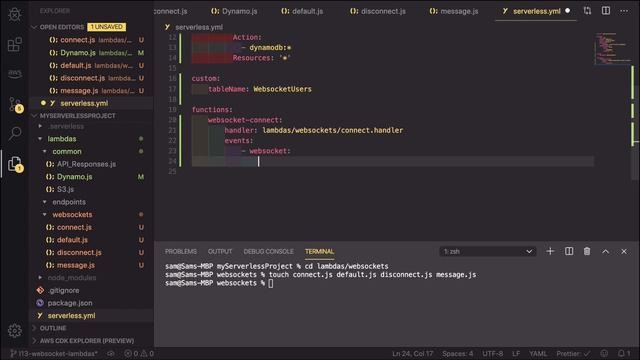Image resolution: width=640 pixels, height=360 pixels.
Task: Collapse the common folder
Action: point(67,151)
